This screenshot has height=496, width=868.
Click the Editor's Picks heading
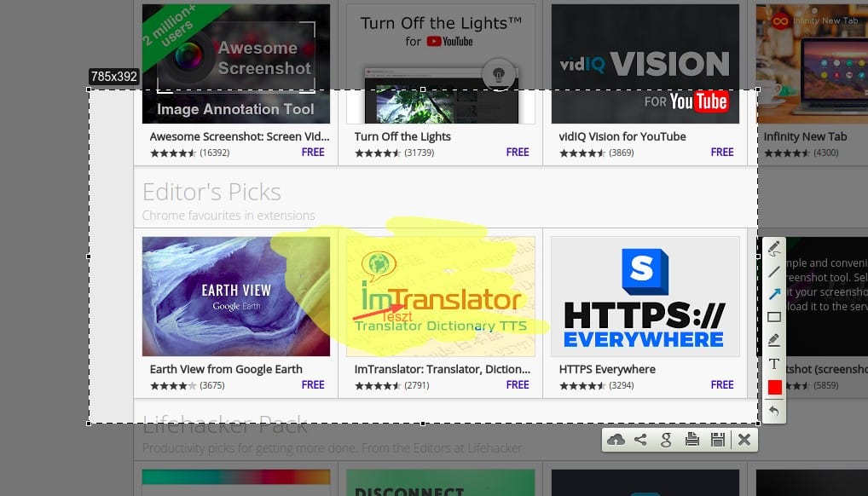(x=212, y=192)
